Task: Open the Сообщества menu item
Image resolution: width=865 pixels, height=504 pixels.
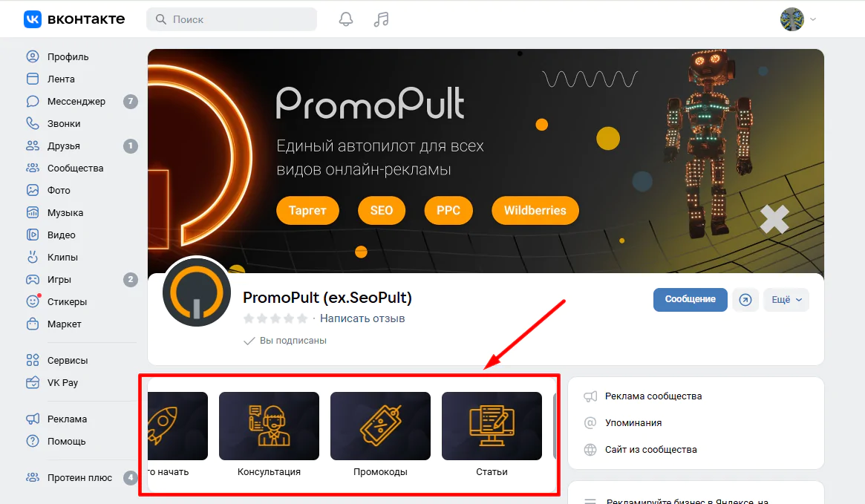Action: 75,168
